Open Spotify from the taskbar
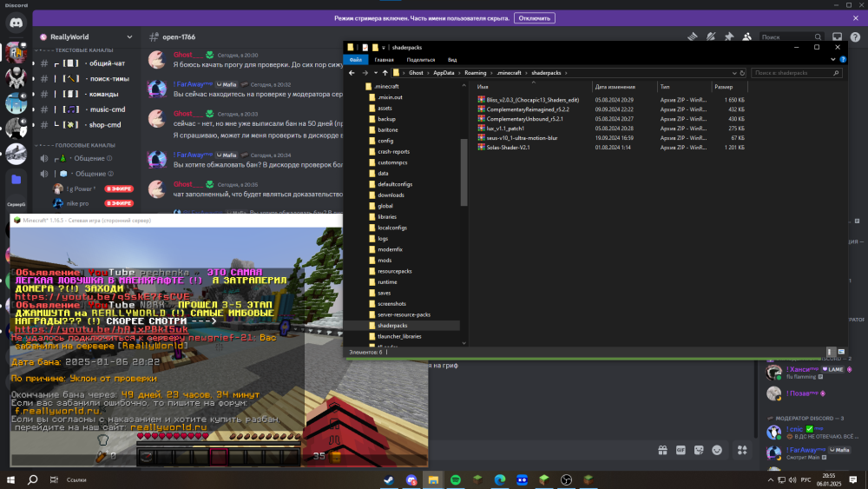 [x=456, y=480]
